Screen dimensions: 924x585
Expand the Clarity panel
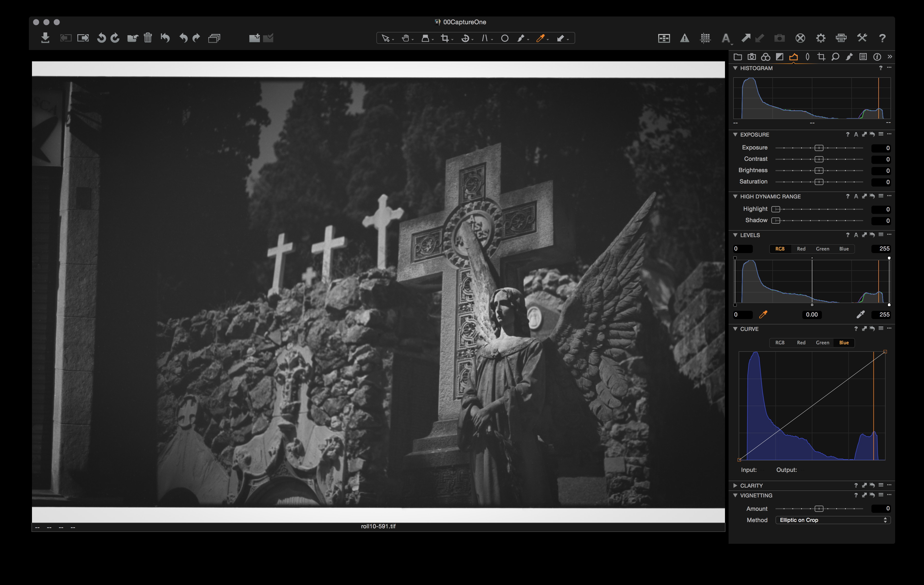[x=735, y=485]
